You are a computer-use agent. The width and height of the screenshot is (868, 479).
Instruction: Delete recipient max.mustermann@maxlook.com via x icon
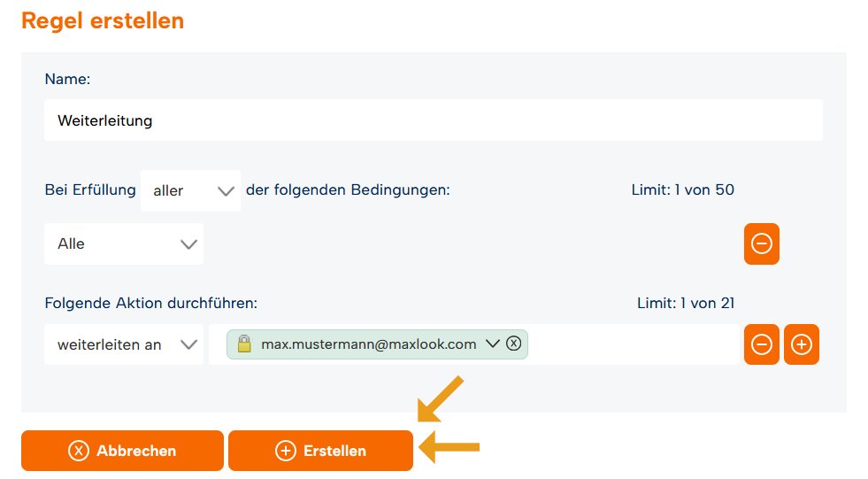tap(514, 344)
